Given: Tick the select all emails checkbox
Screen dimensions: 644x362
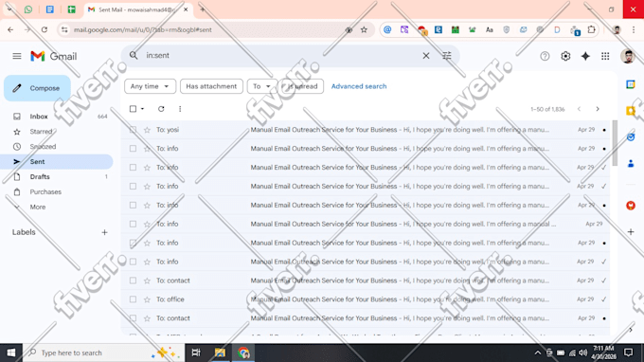Looking at the screenshot, I should [133, 109].
